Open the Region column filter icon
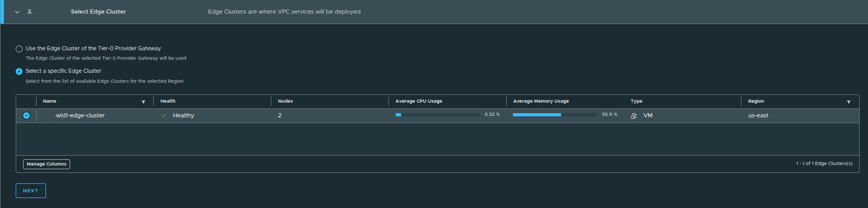 (849, 102)
